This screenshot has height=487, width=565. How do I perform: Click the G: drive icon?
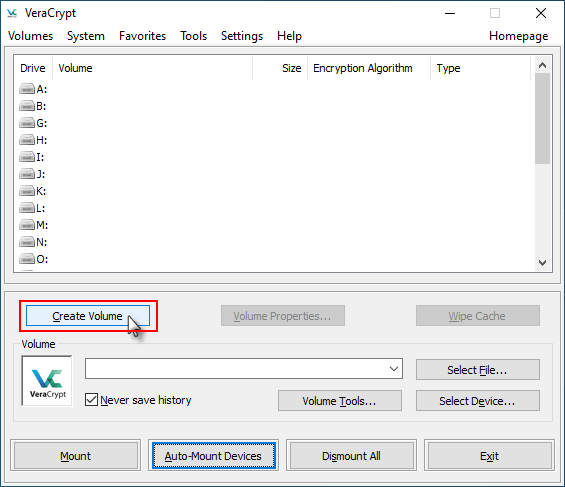coord(27,123)
